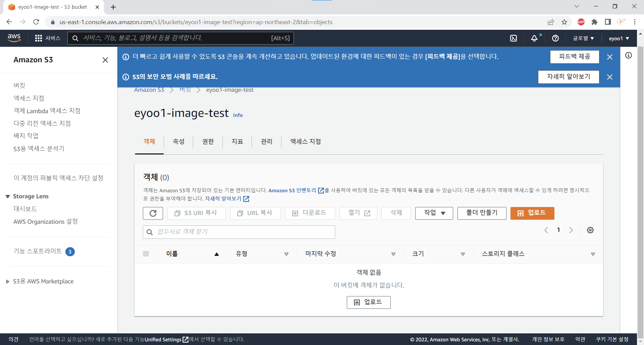
Task: Sort by the 크기 column arrow
Action: point(463,254)
